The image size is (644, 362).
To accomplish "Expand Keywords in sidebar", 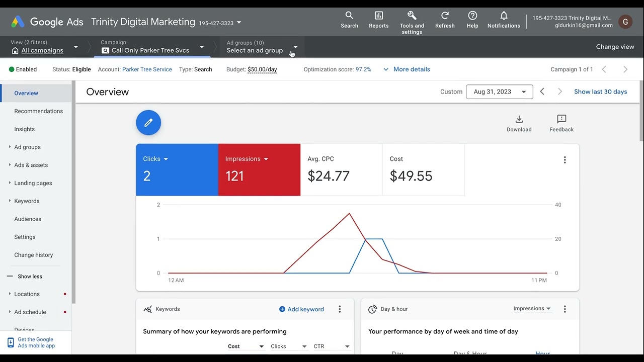I will [10, 201].
